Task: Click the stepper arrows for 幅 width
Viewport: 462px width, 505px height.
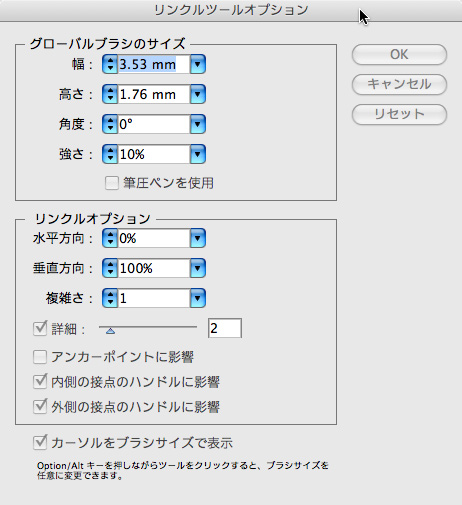Action: click(x=110, y=64)
